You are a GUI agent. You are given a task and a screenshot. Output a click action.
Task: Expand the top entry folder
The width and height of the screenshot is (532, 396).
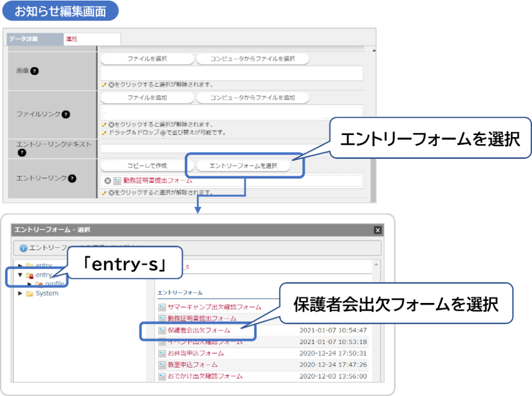(x=20, y=265)
